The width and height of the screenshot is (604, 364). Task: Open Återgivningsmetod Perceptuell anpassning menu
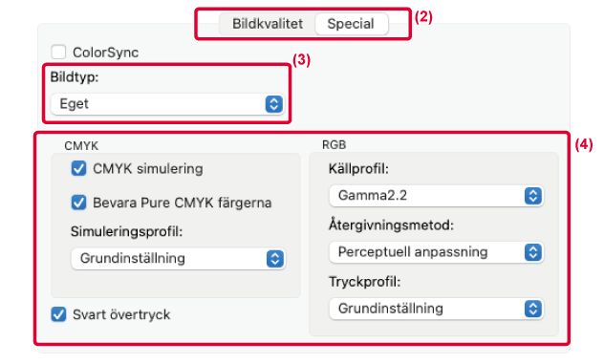coord(437,252)
